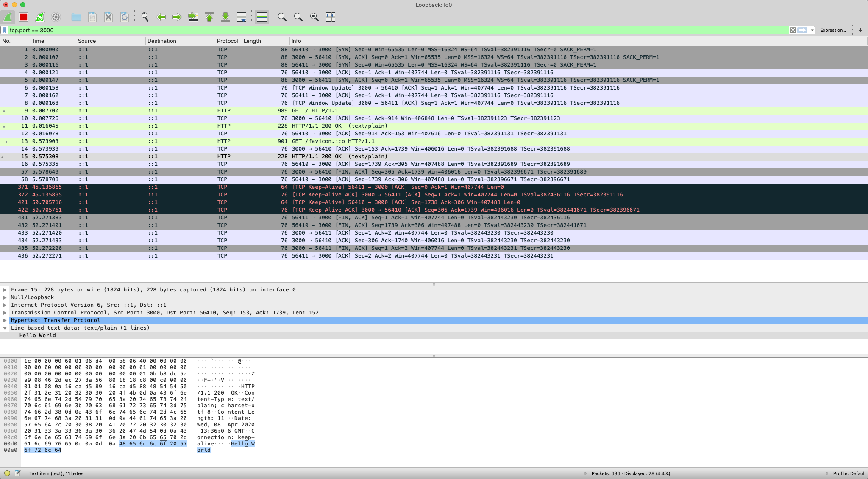Screen dimensions: 868x479
Task: Click hex bytes row at offset 0040
Action: 105,387
